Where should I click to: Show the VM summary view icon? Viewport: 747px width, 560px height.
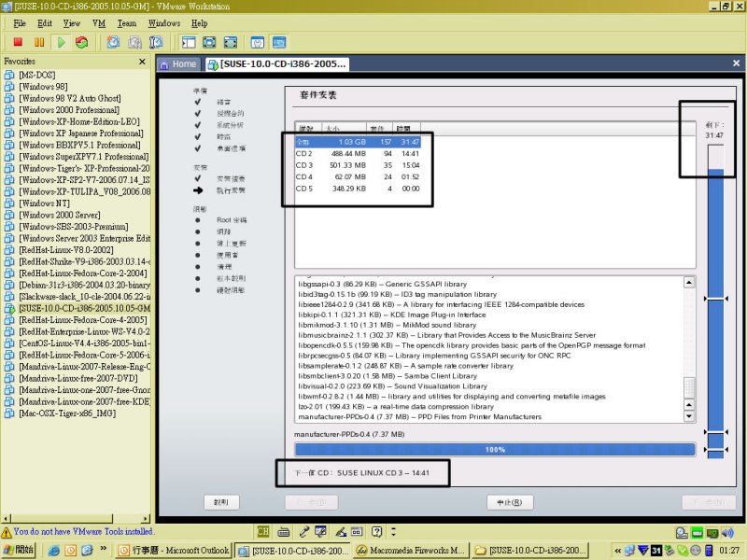click(x=258, y=42)
